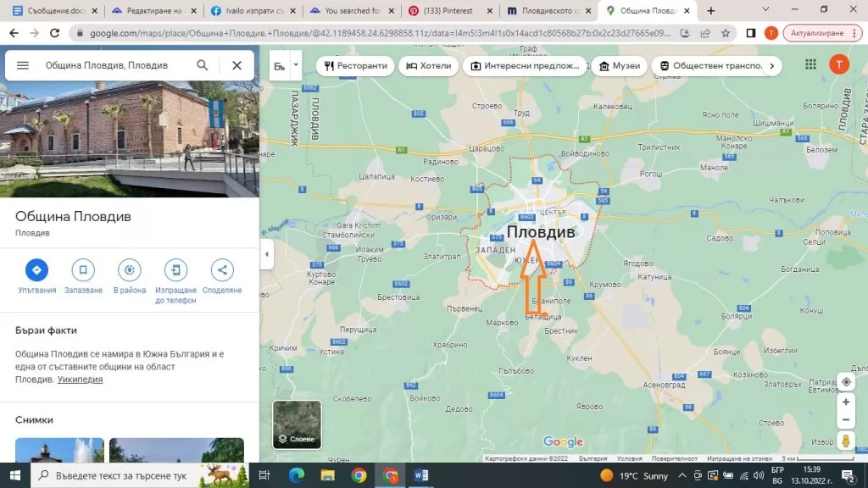Screen dimensions: 868x488
Task: Click the Споделяне share icon
Action: click(222, 270)
